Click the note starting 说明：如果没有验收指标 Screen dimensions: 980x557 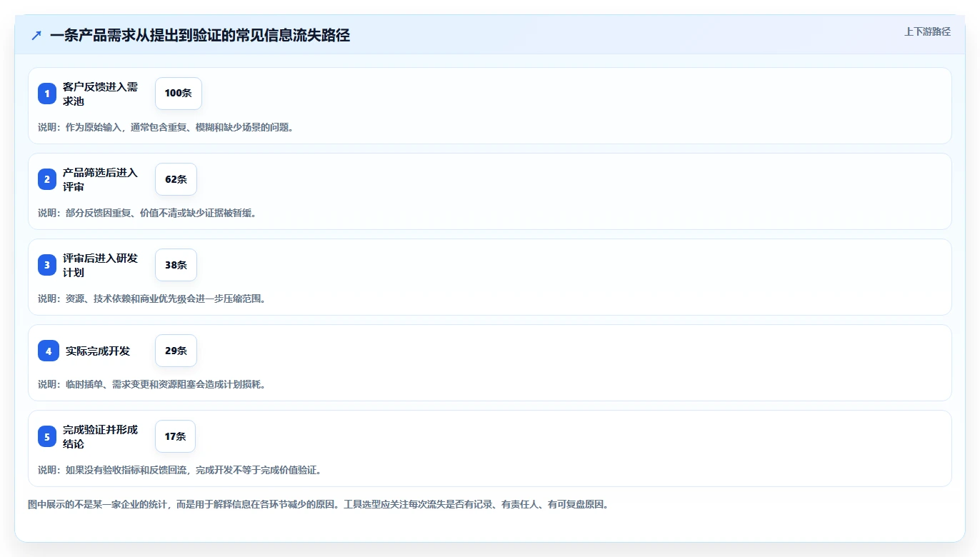[179, 470]
